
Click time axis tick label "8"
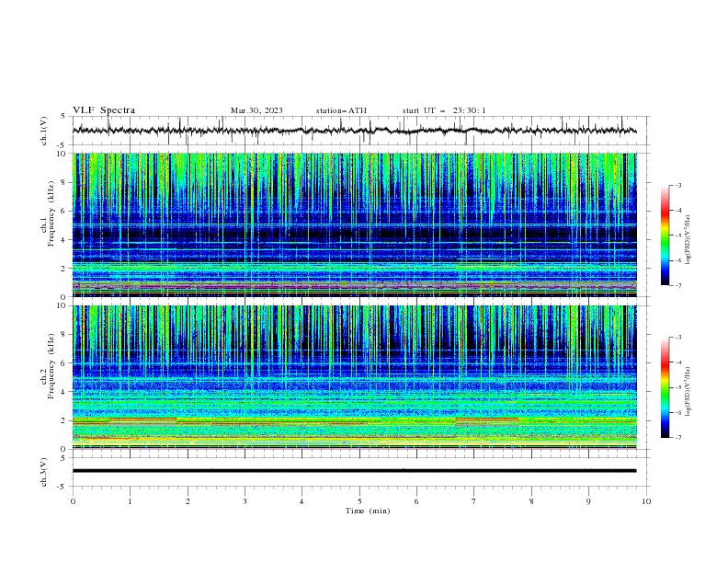pyautogui.click(x=531, y=501)
